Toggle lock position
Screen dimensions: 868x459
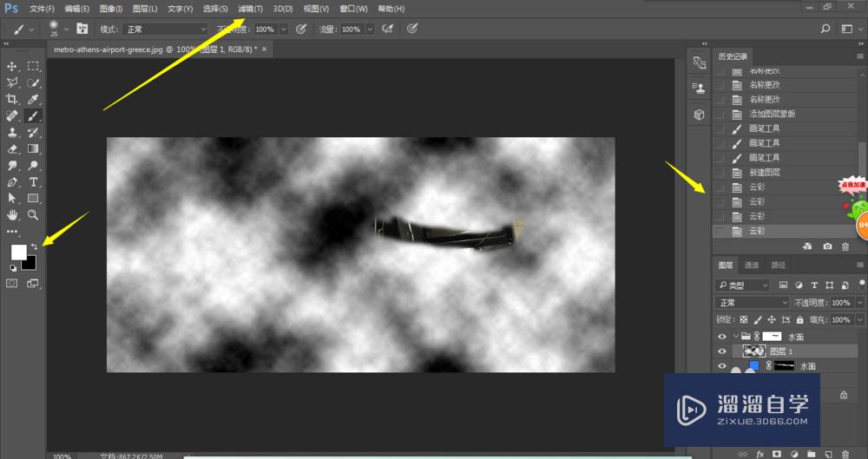click(x=771, y=320)
